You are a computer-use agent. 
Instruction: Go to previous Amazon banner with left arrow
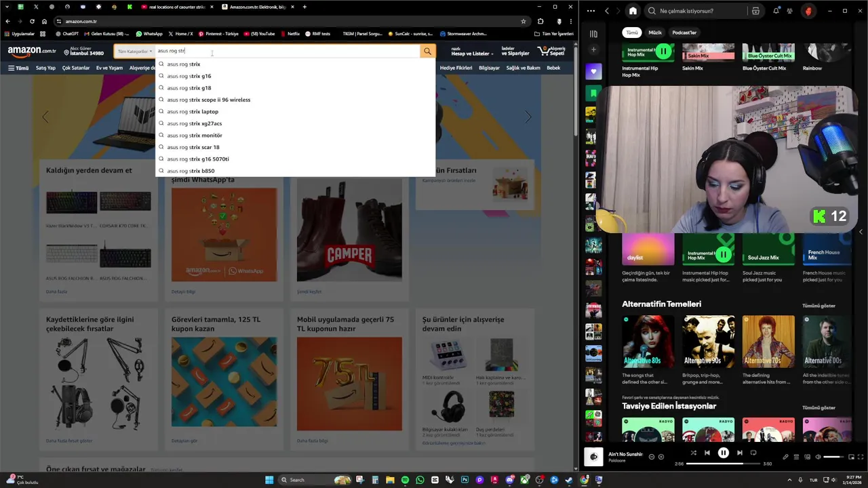point(45,117)
